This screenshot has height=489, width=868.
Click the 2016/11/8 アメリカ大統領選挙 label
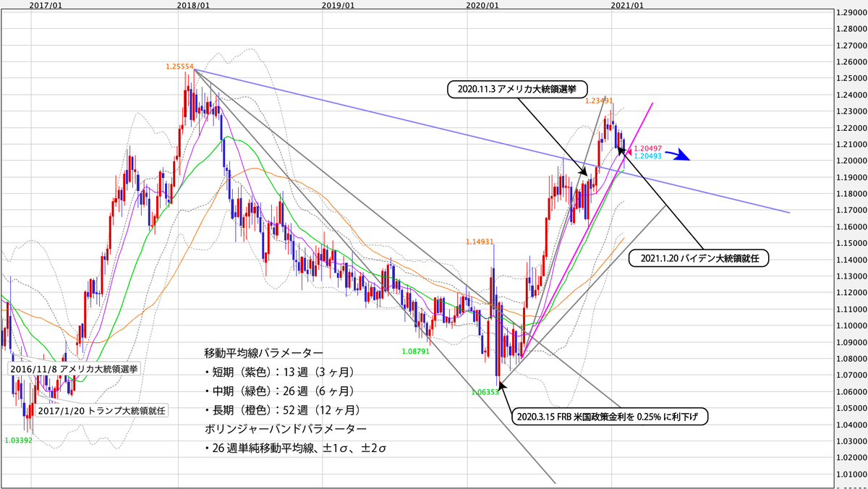pyautogui.click(x=74, y=367)
